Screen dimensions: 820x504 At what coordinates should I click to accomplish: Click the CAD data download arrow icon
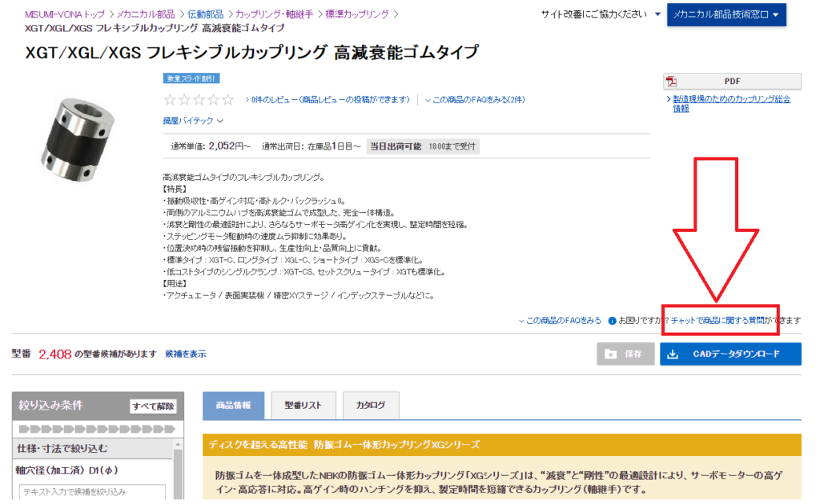673,354
